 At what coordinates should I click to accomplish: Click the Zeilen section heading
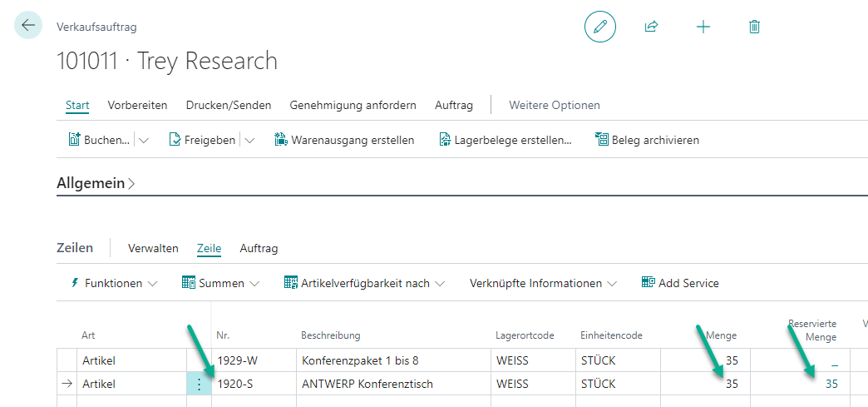tap(75, 248)
